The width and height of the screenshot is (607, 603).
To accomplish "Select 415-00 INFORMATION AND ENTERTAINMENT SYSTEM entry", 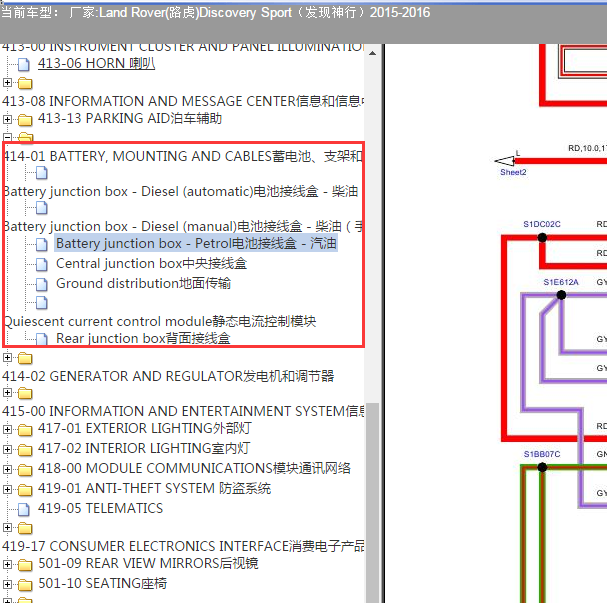I will coord(183,411).
